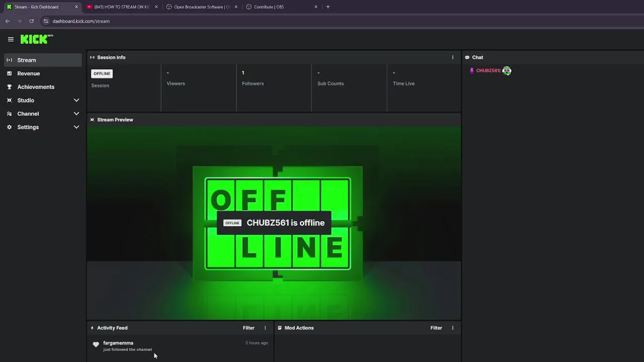This screenshot has height=362, width=644.
Task: Click the Channel sidebar icon
Action: [9, 114]
